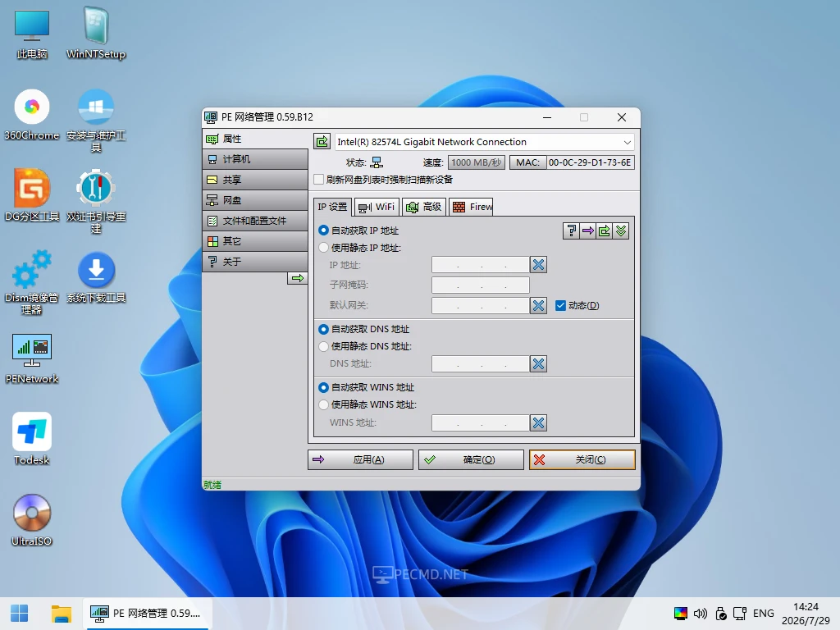Screen dimensions: 840x630
Task: Click green arrow under sidebar
Action: click(297, 278)
